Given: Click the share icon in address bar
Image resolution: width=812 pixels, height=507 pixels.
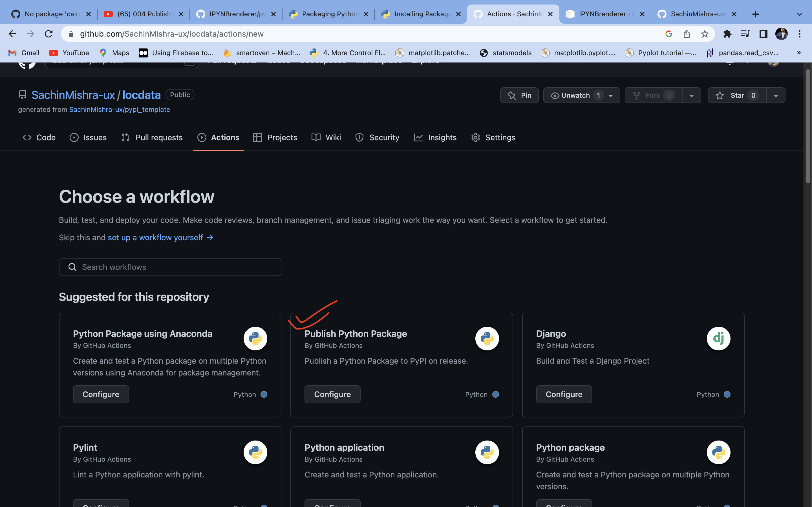Looking at the screenshot, I should [x=687, y=34].
